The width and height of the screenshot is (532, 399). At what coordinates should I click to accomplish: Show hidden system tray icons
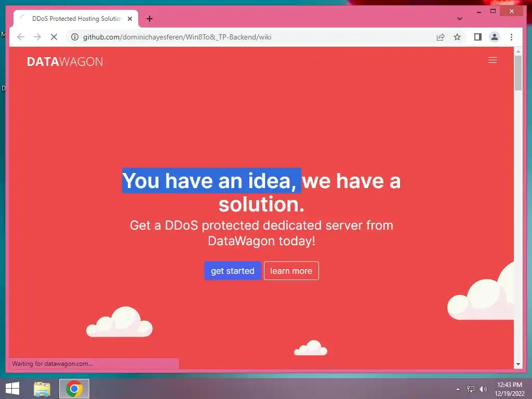(x=458, y=389)
